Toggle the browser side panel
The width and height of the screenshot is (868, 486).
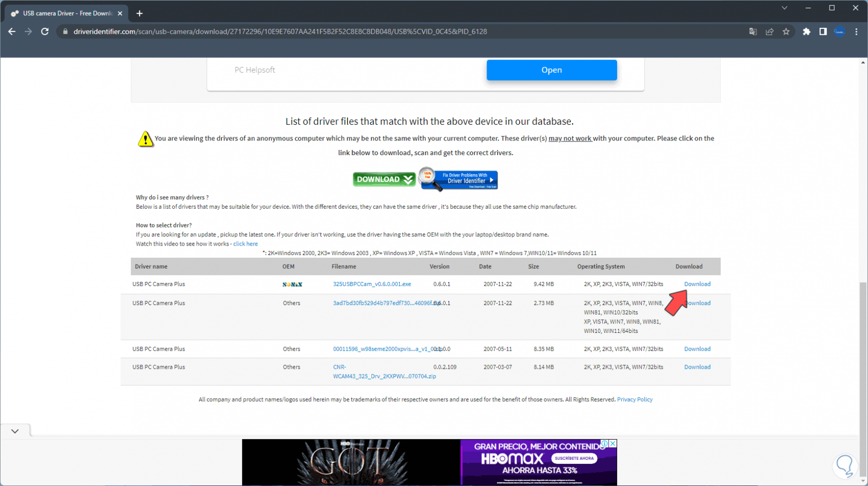823,32
